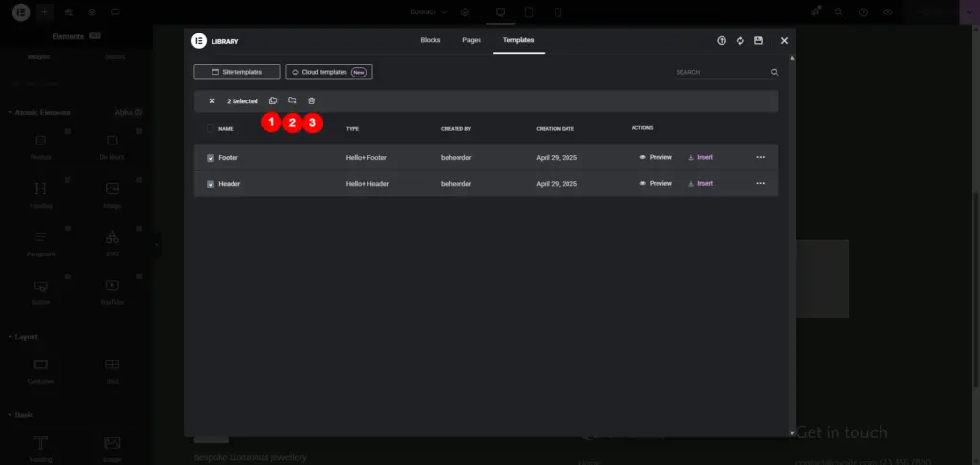This screenshot has width=980, height=465.
Task: Select the SVG widget
Action: 112,243
